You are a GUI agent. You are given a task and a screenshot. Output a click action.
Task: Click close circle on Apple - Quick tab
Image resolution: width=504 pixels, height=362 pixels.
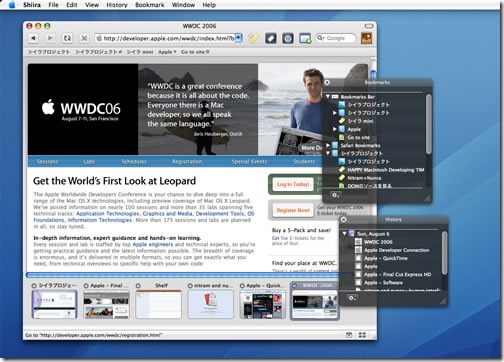click(x=242, y=286)
